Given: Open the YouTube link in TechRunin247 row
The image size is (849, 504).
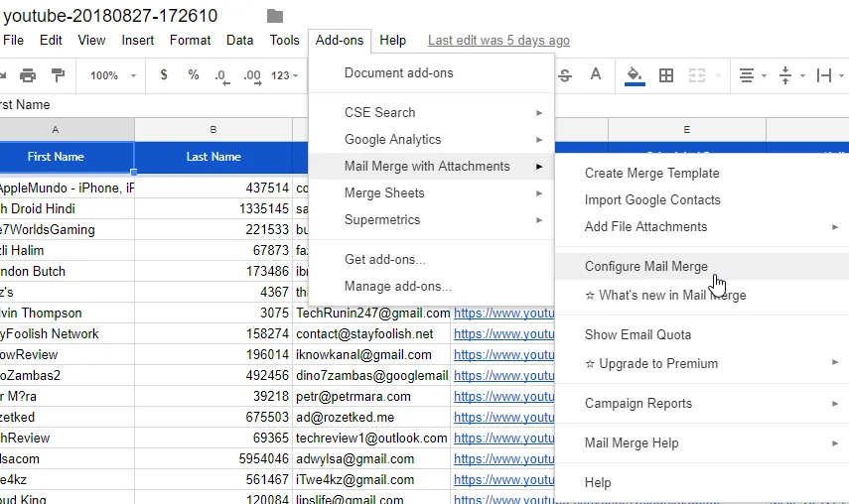Looking at the screenshot, I should pos(503,314).
